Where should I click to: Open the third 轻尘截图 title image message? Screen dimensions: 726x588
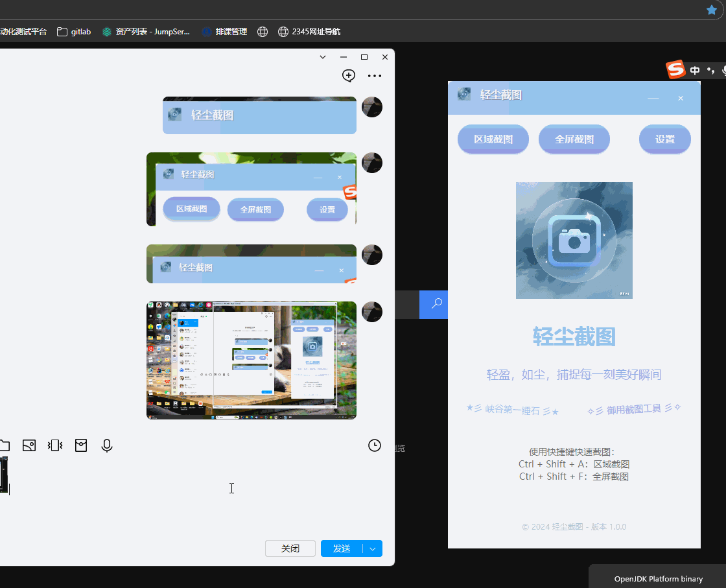[x=252, y=264]
